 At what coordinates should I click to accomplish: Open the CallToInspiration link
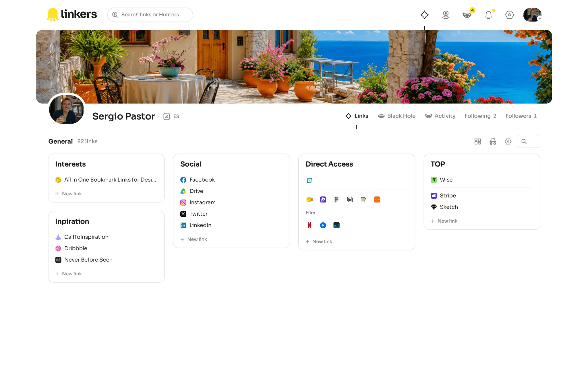click(x=82, y=237)
